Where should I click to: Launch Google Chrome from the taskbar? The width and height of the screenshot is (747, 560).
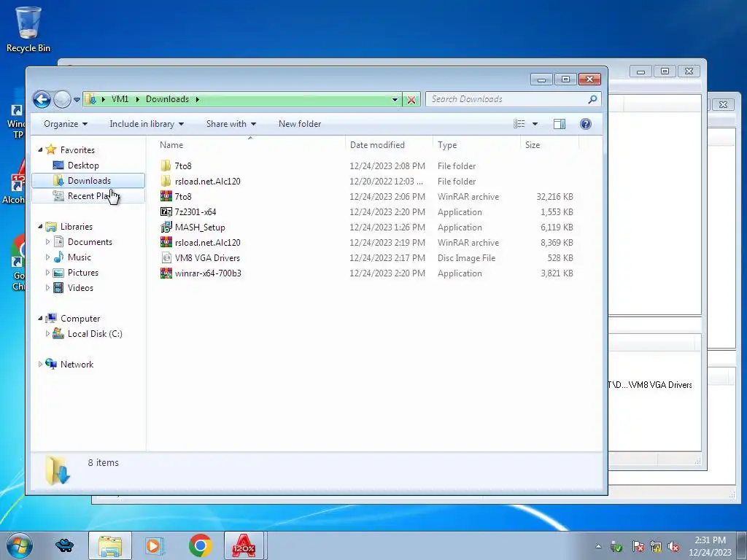click(200, 545)
